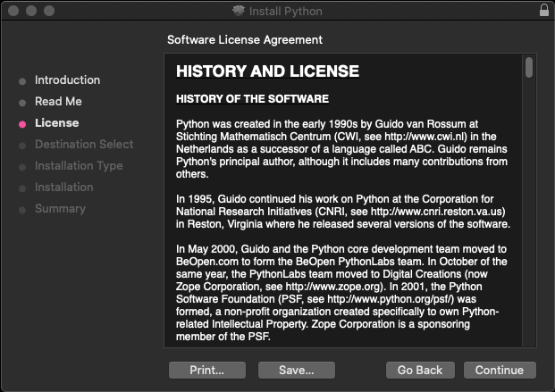Click the Installation step in sidebar

(64, 188)
